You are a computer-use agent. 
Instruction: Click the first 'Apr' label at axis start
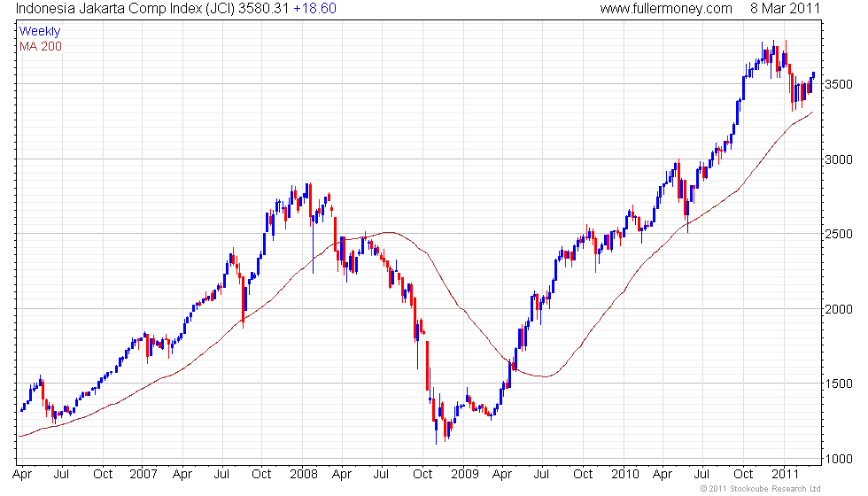[21, 475]
